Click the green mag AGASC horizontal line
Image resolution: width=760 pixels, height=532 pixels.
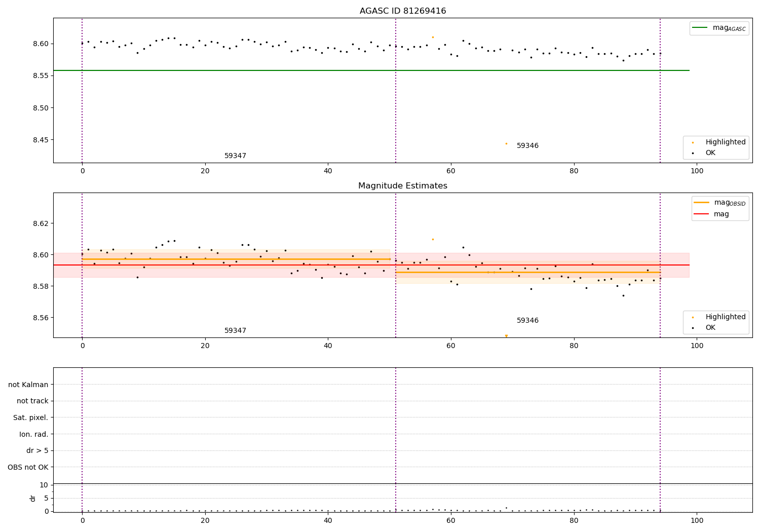(371, 70)
